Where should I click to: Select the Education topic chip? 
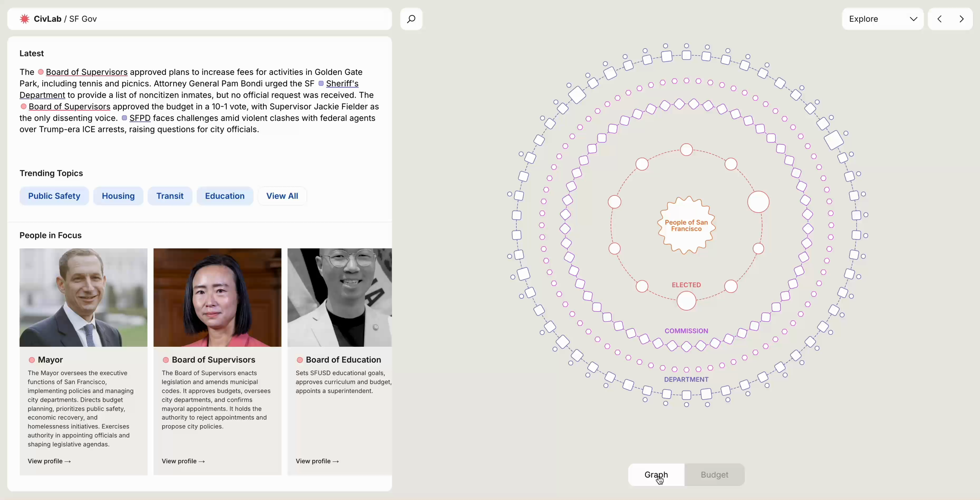click(x=225, y=196)
